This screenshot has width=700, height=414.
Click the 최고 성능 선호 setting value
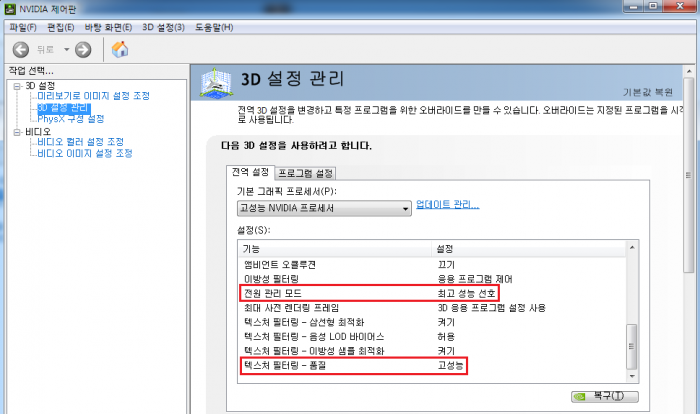[x=466, y=293]
